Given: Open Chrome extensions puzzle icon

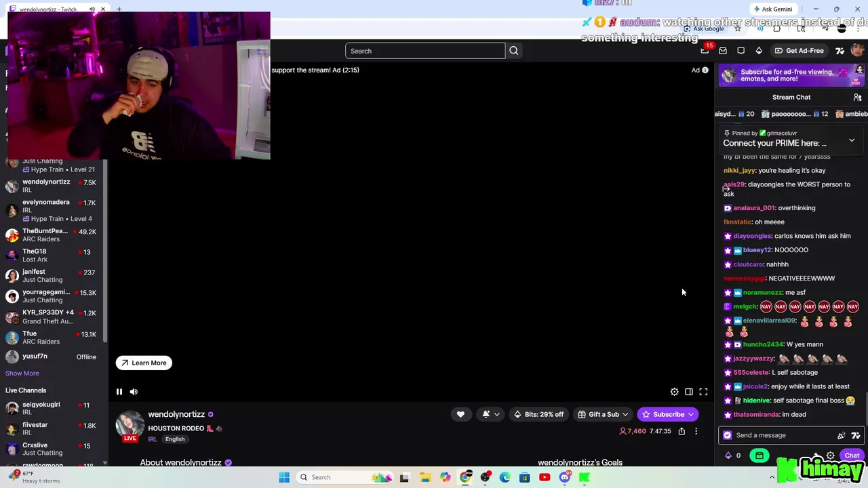Looking at the screenshot, I should coord(777,29).
